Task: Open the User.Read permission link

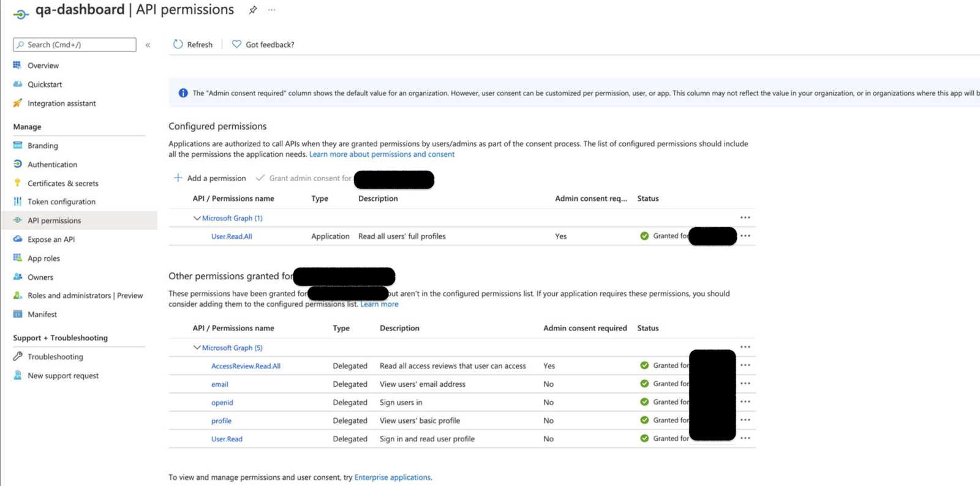Action: (227, 439)
